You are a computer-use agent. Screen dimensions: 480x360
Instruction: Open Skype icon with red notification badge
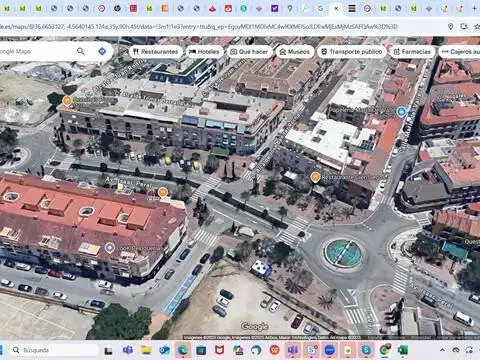[311, 350]
